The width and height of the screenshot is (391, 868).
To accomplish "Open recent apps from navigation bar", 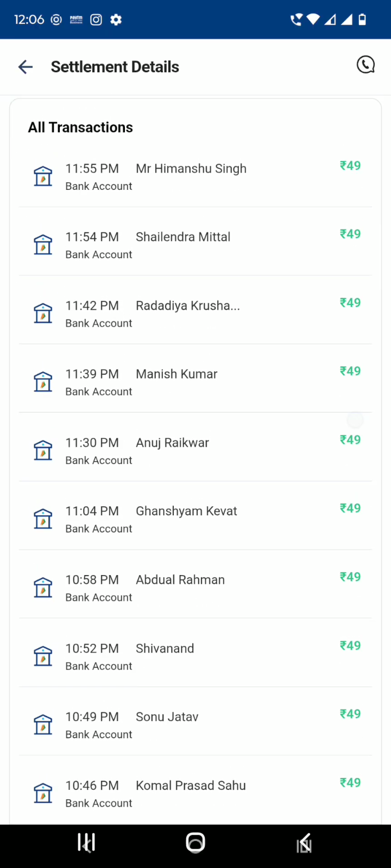I will (x=86, y=843).
